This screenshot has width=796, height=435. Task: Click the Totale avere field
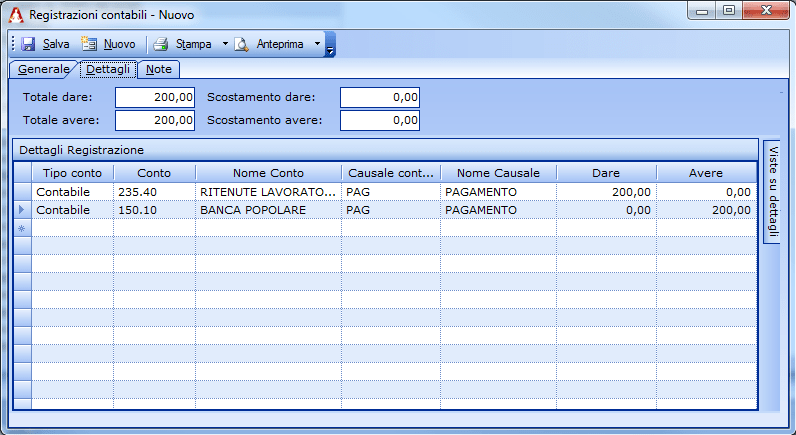[x=155, y=120]
